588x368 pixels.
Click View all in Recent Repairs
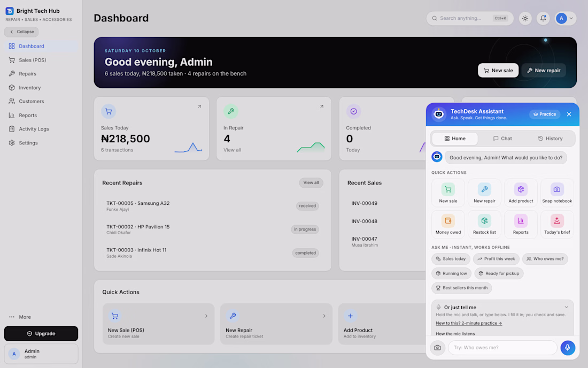click(311, 183)
